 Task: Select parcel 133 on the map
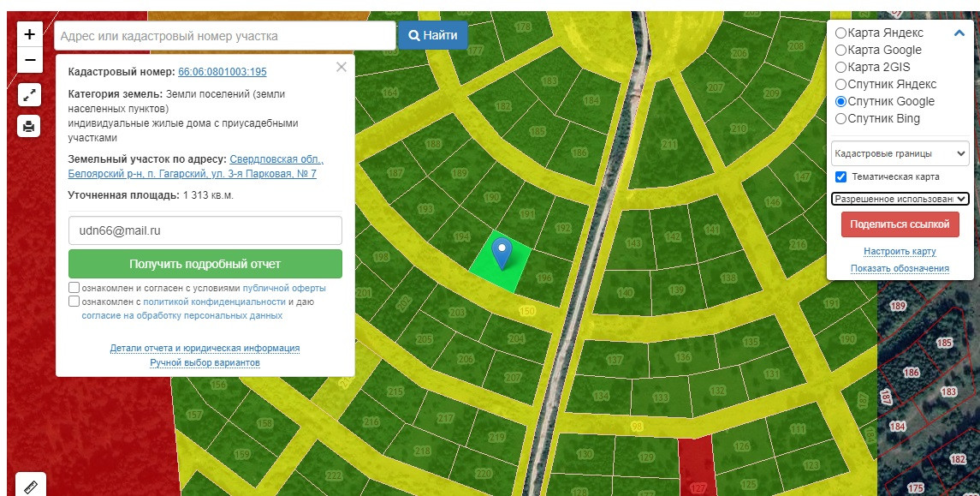click(661, 397)
